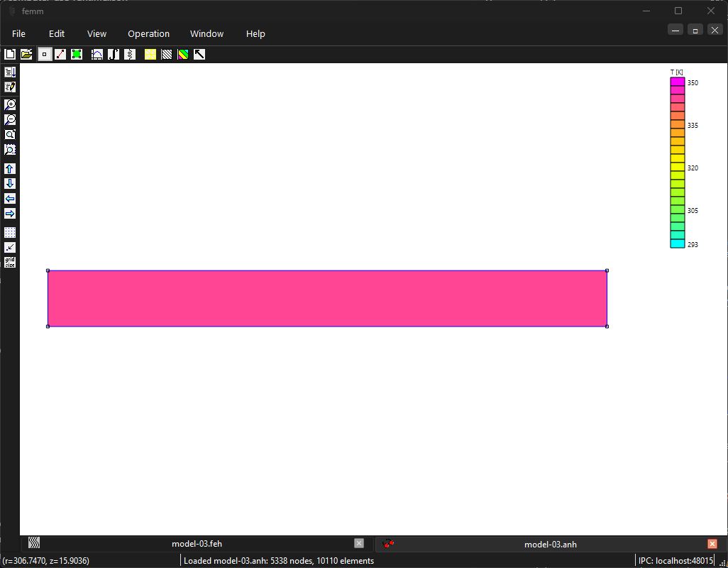Switch to the model-03.anh tab
The height and width of the screenshot is (568, 728).
(x=550, y=545)
